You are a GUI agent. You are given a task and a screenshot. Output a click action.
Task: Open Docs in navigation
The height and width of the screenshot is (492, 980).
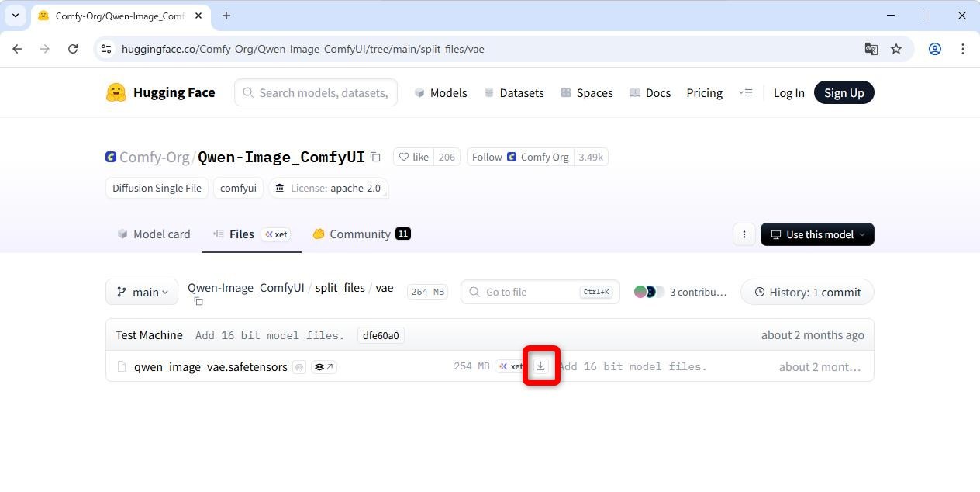[650, 92]
